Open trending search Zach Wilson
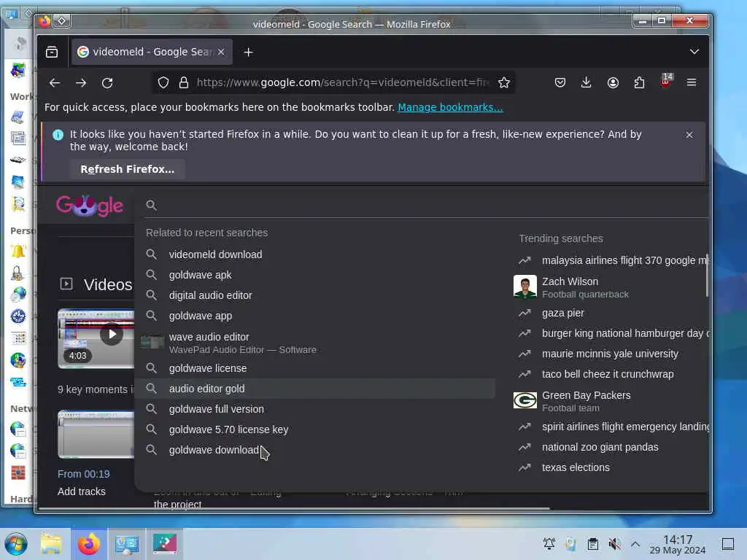The height and width of the screenshot is (560, 747). pos(612,287)
